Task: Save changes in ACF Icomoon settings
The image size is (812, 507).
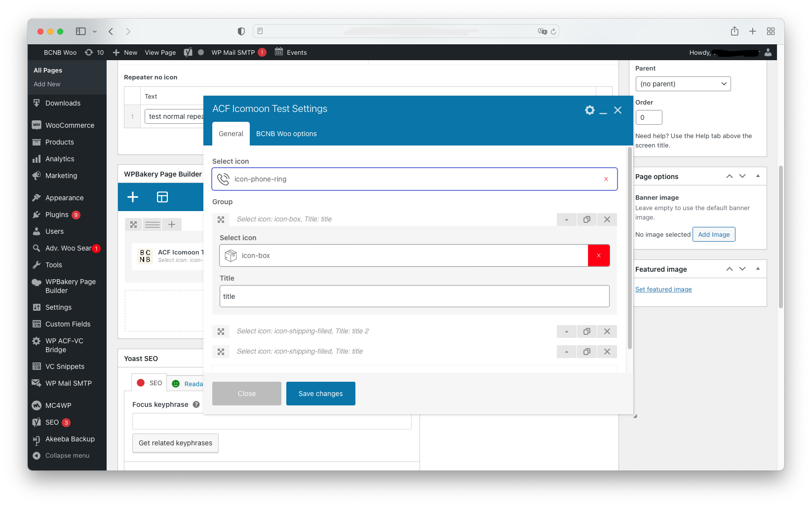Action: pos(321,394)
